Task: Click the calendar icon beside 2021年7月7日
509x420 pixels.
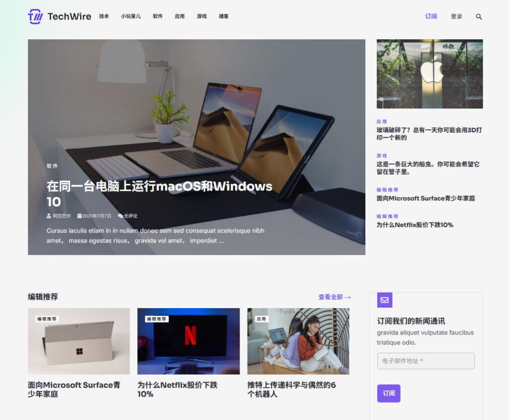Action: point(79,216)
